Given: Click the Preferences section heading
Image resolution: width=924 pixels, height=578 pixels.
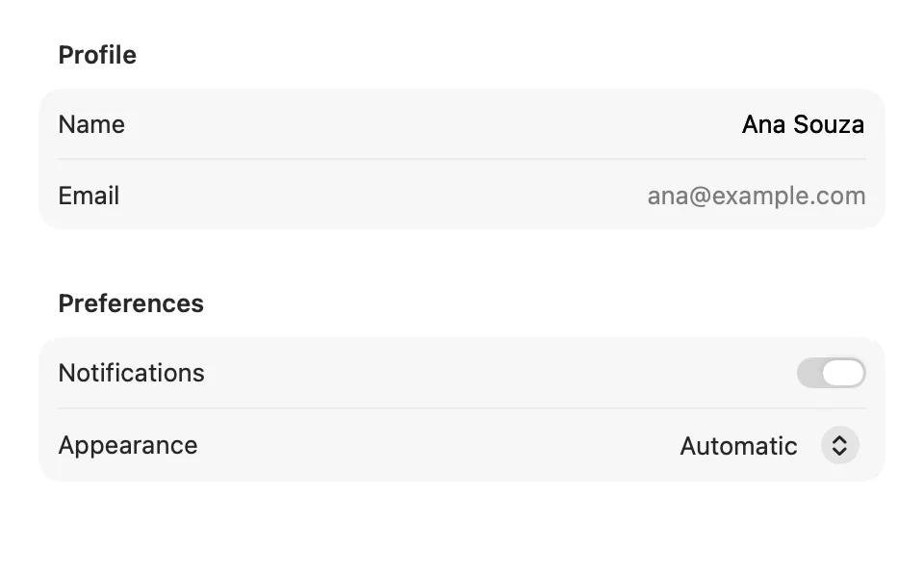Looking at the screenshot, I should pos(131,303).
